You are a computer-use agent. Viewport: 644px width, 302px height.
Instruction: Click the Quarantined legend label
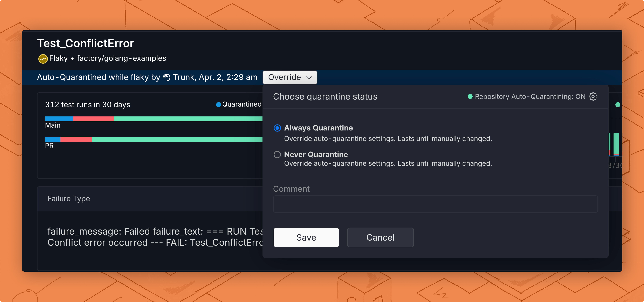pos(242,104)
